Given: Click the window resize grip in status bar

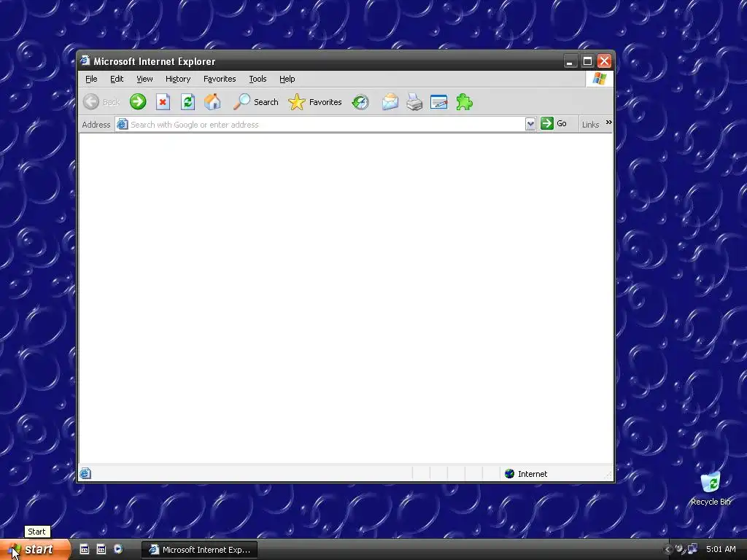Looking at the screenshot, I should pyautogui.click(x=608, y=475).
